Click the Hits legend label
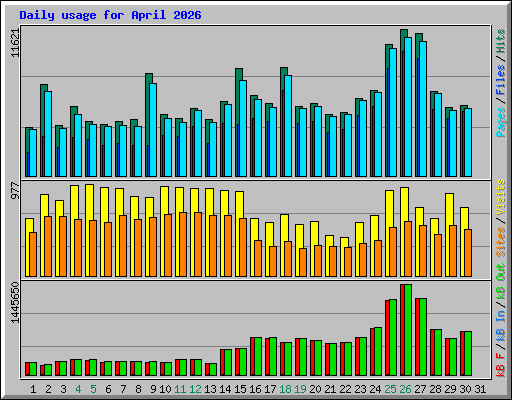 [x=501, y=41]
